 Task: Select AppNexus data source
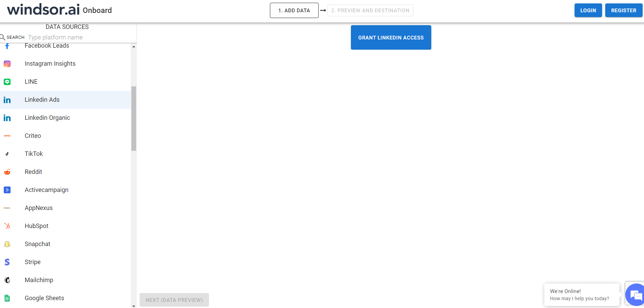pyautogui.click(x=65, y=208)
